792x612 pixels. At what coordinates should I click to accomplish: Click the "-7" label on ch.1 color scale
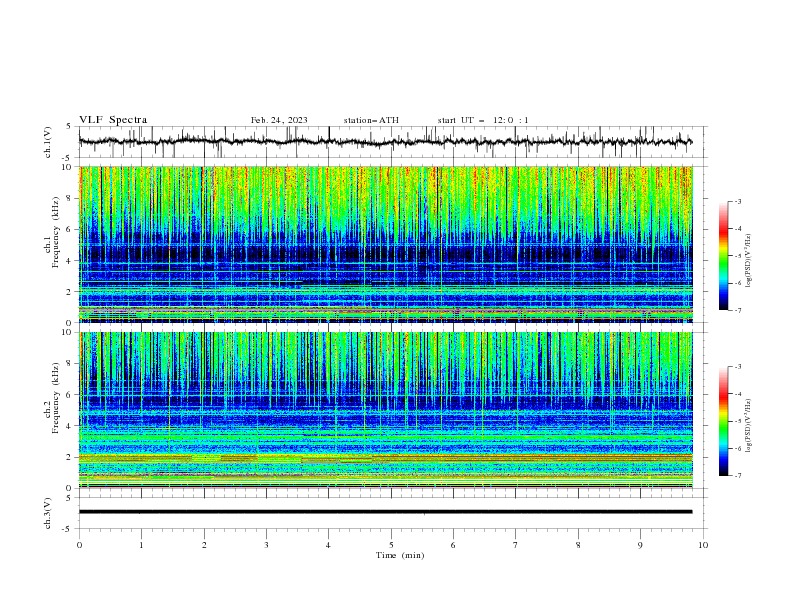738,310
